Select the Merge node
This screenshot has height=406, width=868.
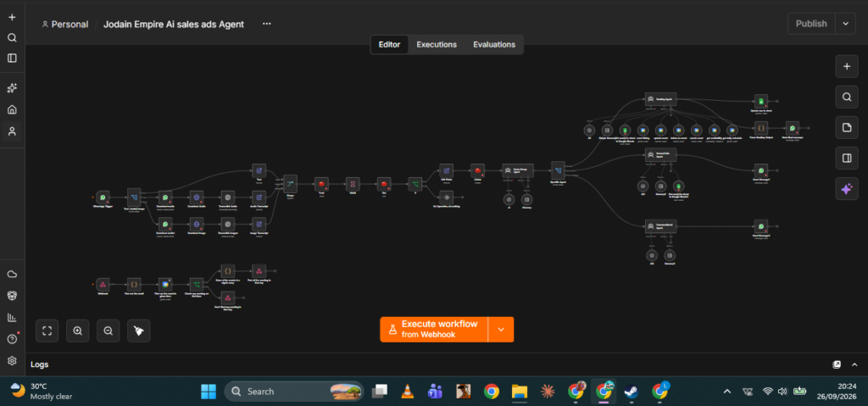pyautogui.click(x=290, y=183)
